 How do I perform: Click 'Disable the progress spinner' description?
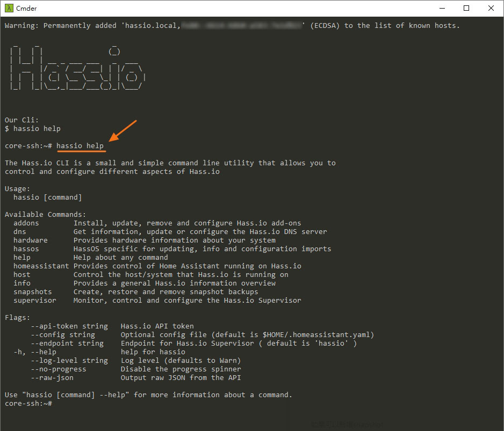pos(181,369)
